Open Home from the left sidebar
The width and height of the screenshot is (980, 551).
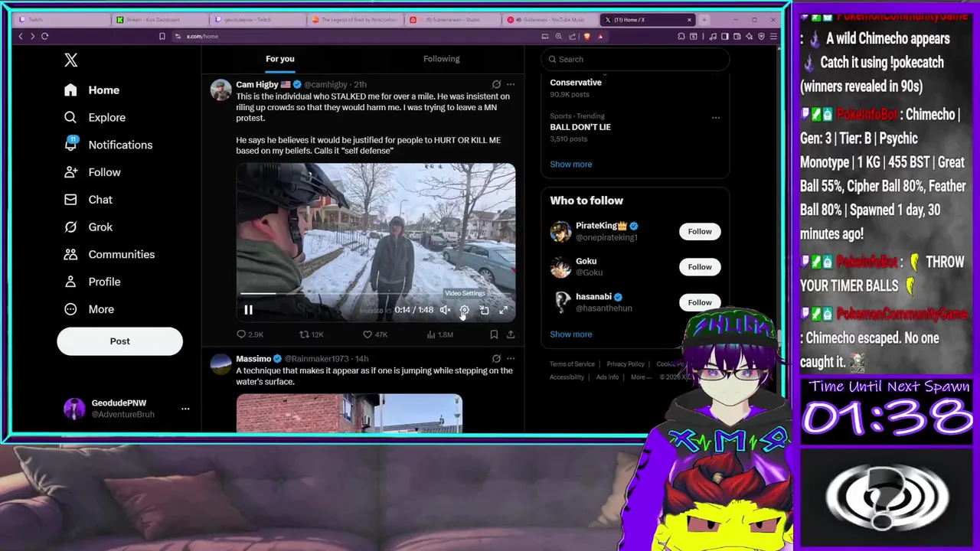coord(92,90)
